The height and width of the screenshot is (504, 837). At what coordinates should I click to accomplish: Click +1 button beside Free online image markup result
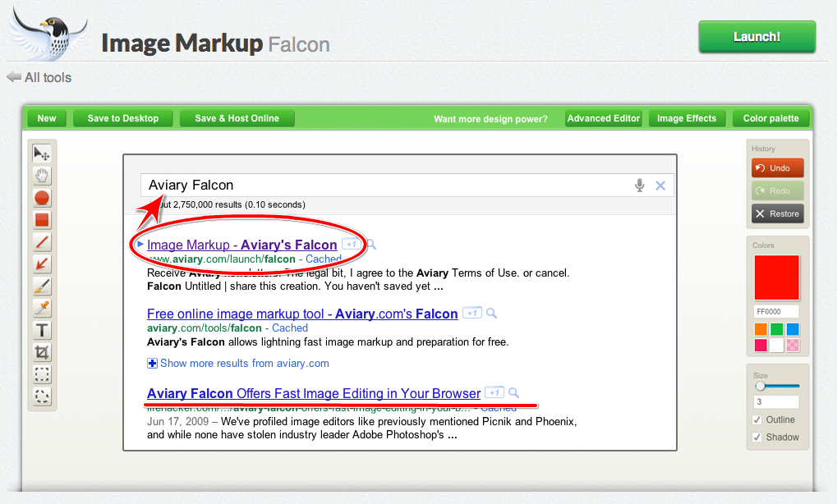click(471, 313)
